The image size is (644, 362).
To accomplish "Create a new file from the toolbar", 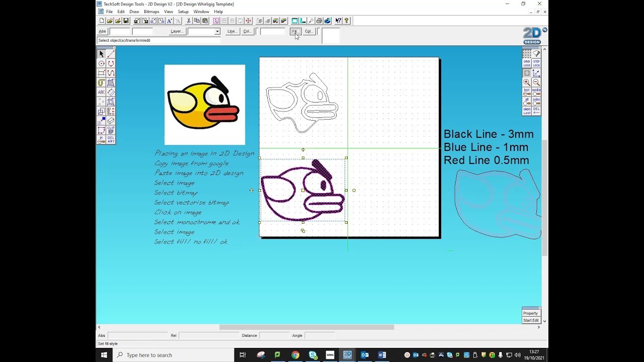I will [102, 21].
